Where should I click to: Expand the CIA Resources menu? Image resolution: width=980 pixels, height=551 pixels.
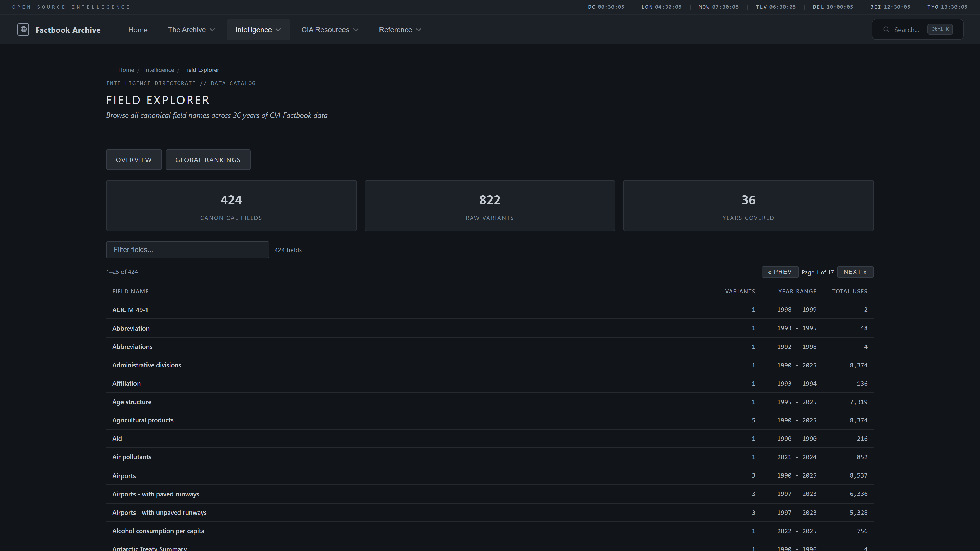[329, 30]
